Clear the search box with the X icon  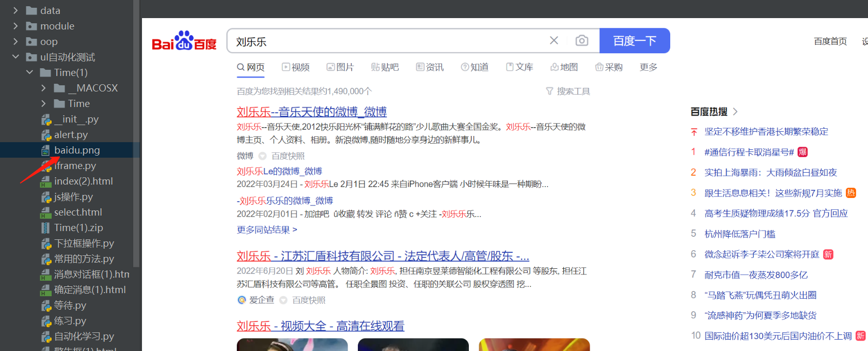(x=554, y=40)
